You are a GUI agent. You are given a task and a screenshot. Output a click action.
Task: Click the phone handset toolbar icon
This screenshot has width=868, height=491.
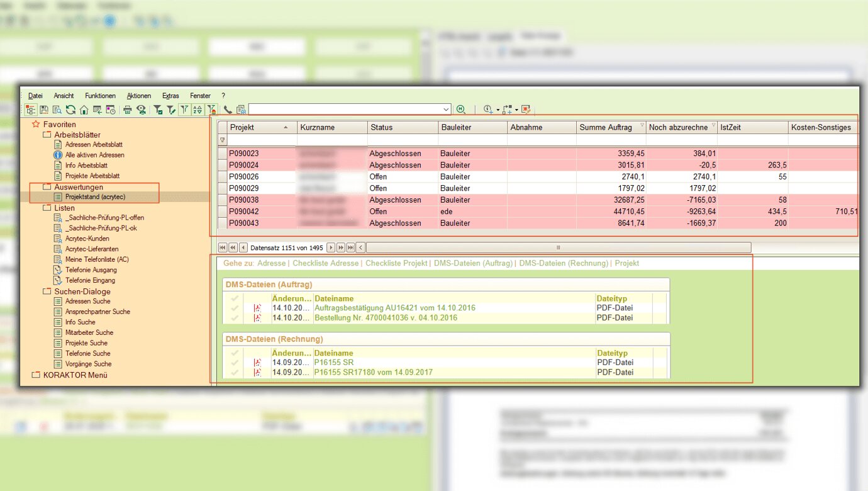click(x=228, y=110)
